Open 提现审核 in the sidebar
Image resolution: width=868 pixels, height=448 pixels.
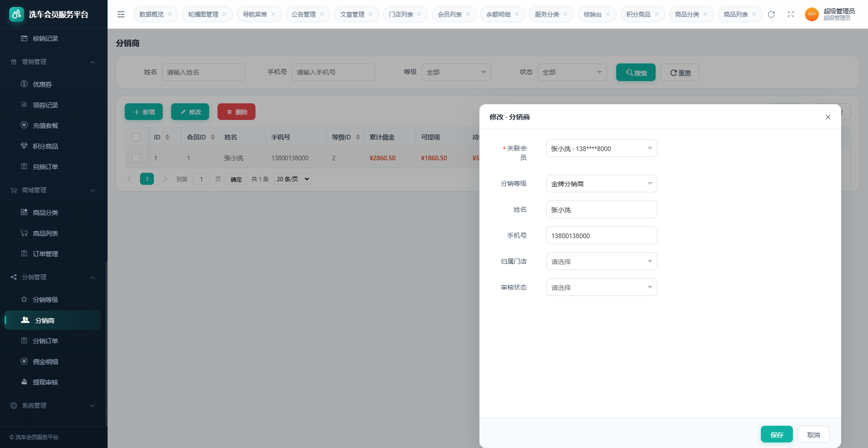point(54,382)
